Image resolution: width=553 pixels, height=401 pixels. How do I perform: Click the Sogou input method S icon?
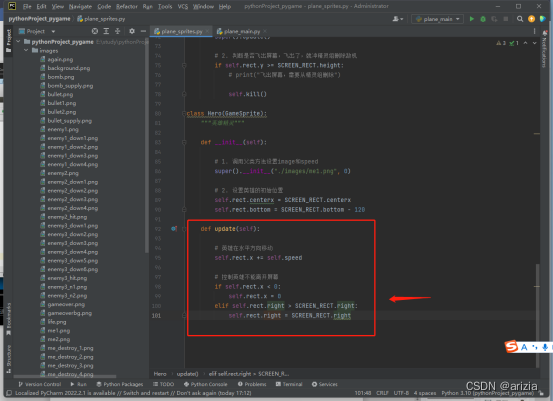tap(511, 346)
